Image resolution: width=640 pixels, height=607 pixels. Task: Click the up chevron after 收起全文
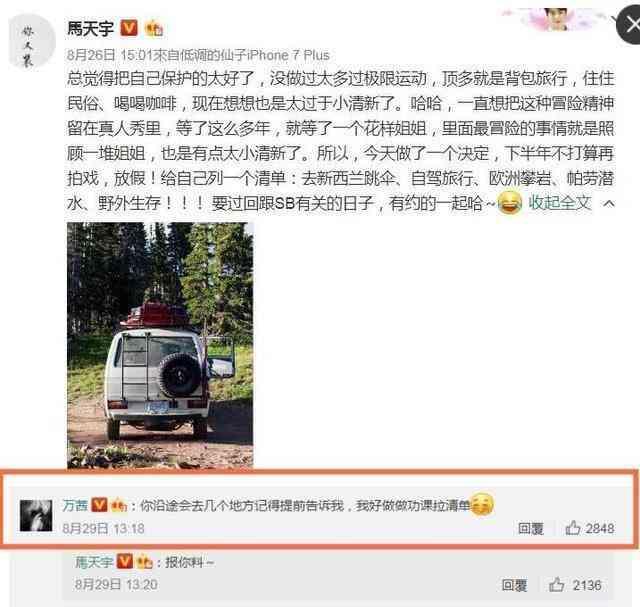coord(608,203)
